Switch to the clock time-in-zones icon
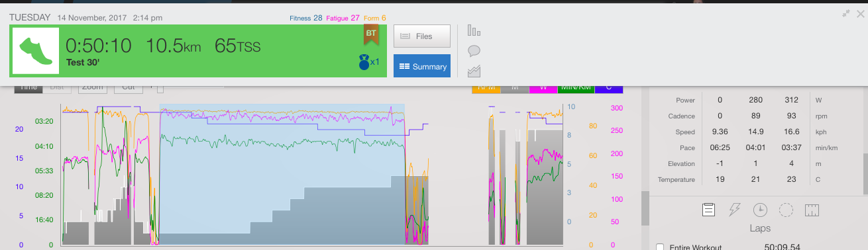The height and width of the screenshot is (250, 868). tap(760, 210)
